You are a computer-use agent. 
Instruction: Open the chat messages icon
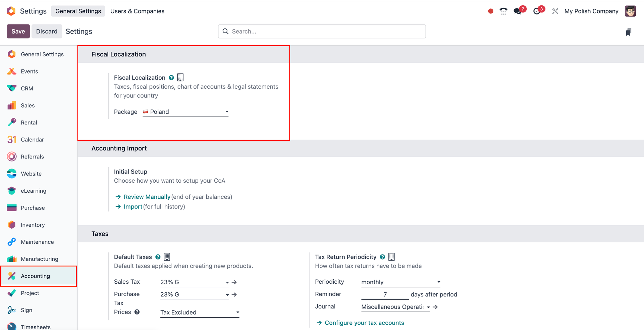coord(518,11)
